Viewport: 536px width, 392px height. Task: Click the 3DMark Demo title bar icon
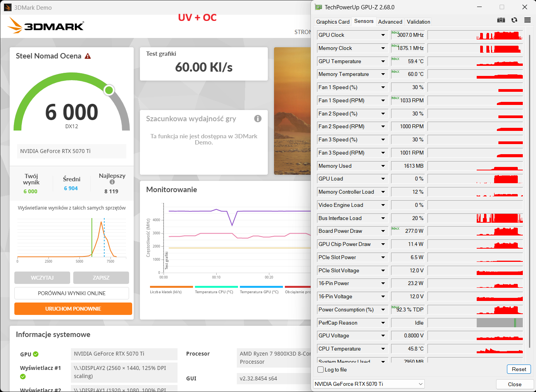click(8, 7)
